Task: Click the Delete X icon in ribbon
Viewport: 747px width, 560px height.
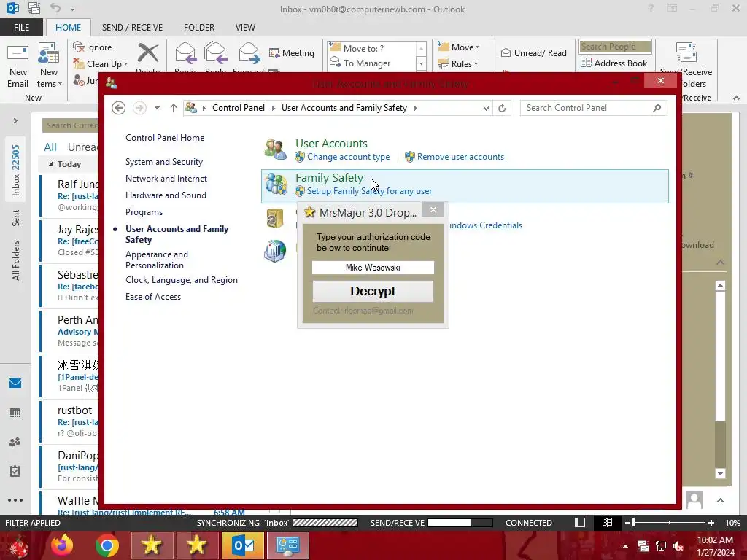Action: click(x=147, y=52)
